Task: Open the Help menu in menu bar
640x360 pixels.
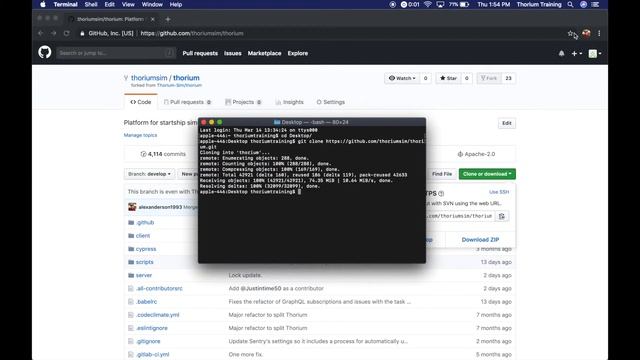Action: point(176,4)
